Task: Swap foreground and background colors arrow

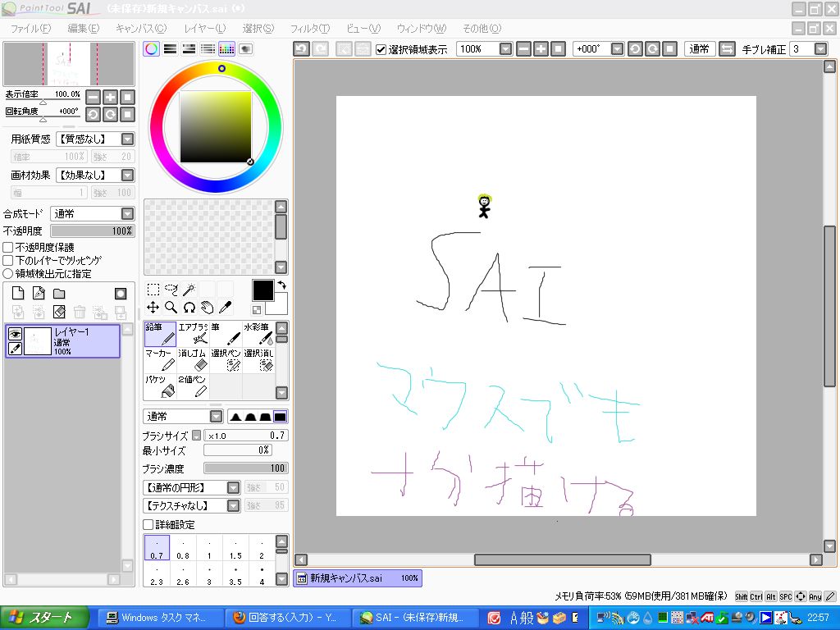Action: coord(282,285)
